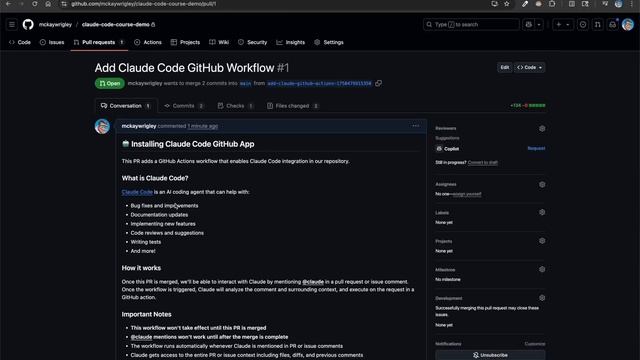This screenshot has height=360, width=640.
Task: Click @claude mention in How it works
Action: 313,282
